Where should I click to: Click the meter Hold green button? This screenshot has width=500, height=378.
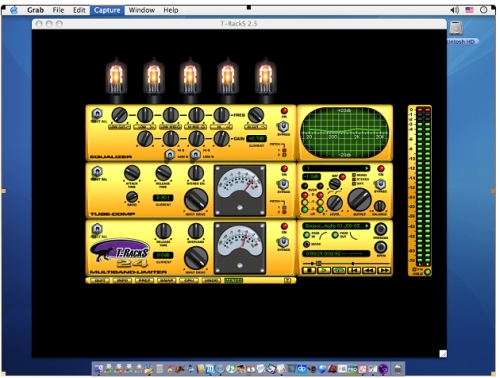tap(427, 272)
